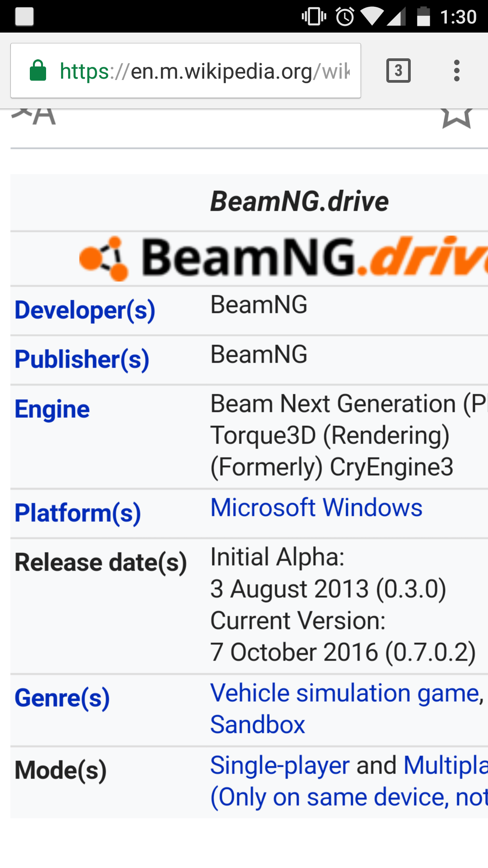Follow the Genre(s) link
Screen dimensions: 488x868
tap(62, 698)
